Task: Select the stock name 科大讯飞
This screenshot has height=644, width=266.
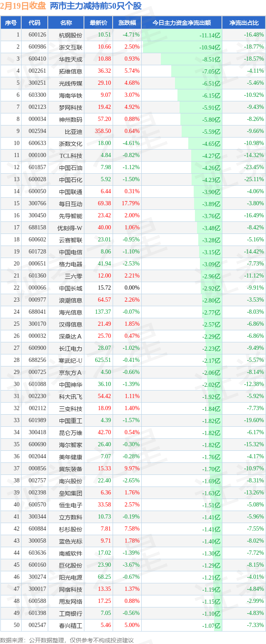Action: 71,397
